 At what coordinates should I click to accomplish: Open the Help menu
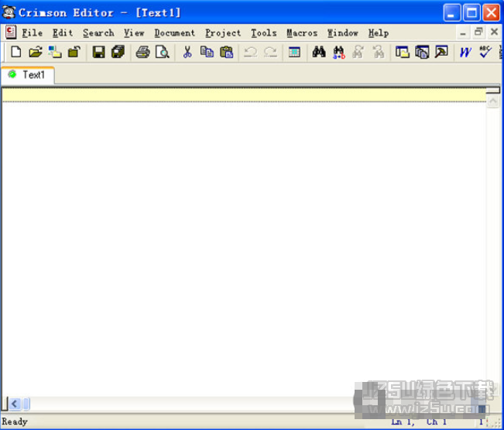pos(379,33)
